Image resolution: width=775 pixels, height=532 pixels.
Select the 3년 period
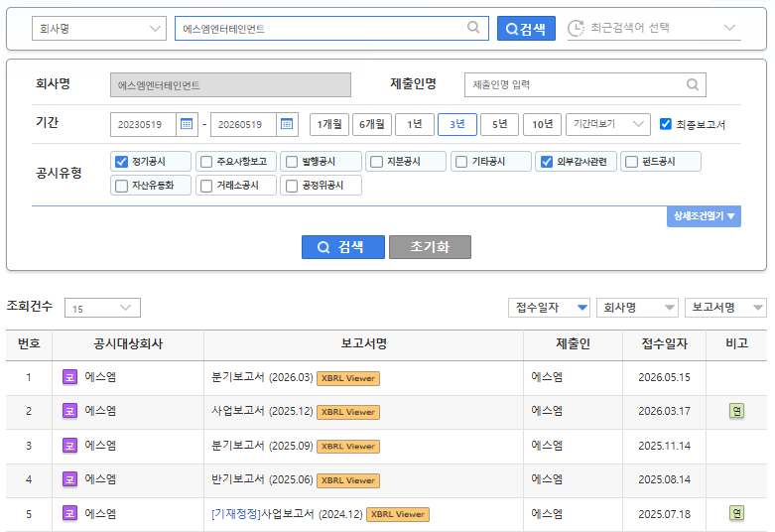[x=457, y=124]
